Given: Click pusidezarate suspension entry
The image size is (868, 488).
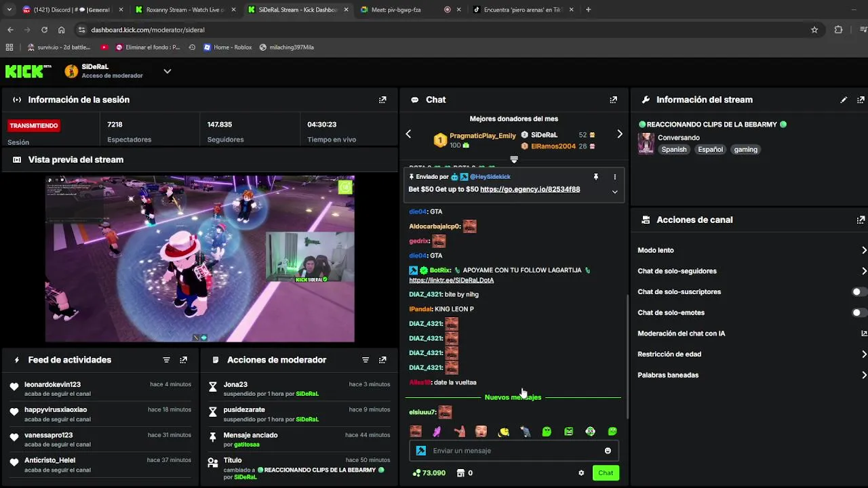Looking at the screenshot, I should click(298, 414).
